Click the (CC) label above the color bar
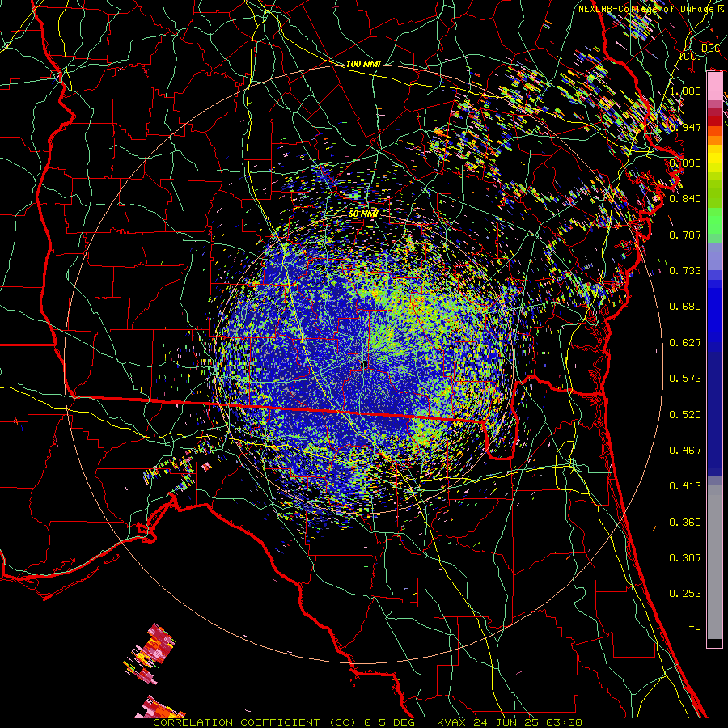The image size is (728, 728). click(x=691, y=56)
